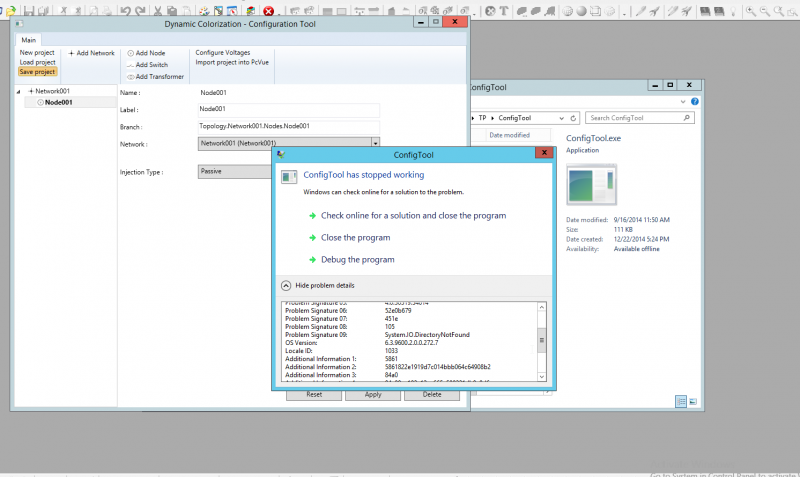Refresh the ConfigTool folder address bar
800x477 pixels.
coord(573,118)
